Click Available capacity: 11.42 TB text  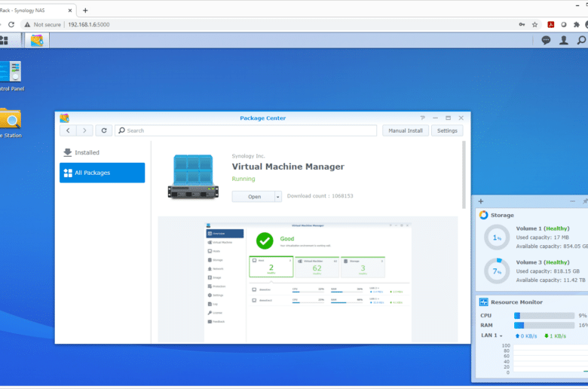coord(550,280)
